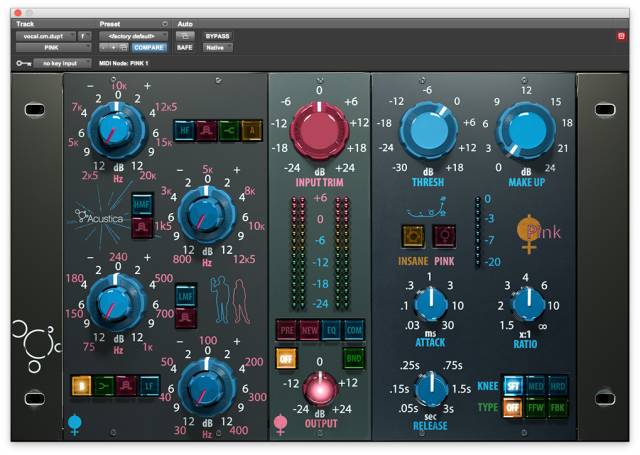Click the track insert position button f

point(84,36)
